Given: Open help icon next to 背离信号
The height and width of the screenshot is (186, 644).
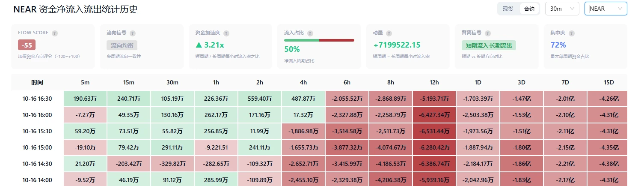Looking at the screenshot, I should pos(488,33).
